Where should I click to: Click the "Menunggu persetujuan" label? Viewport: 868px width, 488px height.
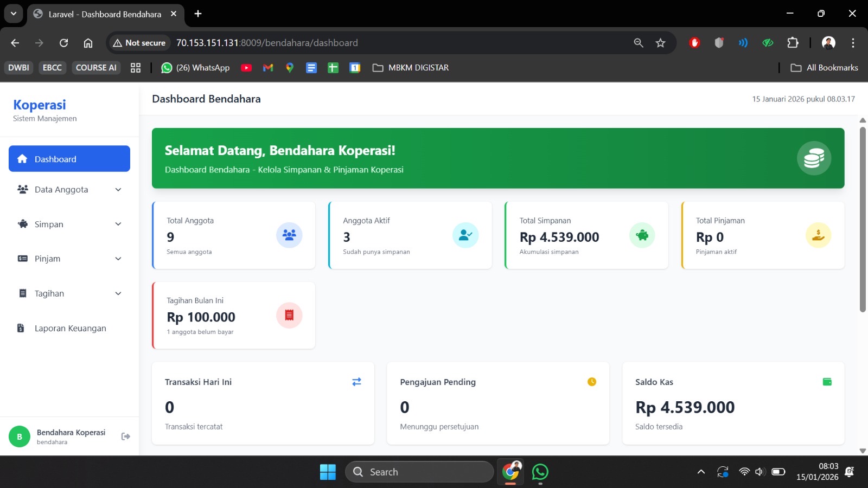[439, 427]
